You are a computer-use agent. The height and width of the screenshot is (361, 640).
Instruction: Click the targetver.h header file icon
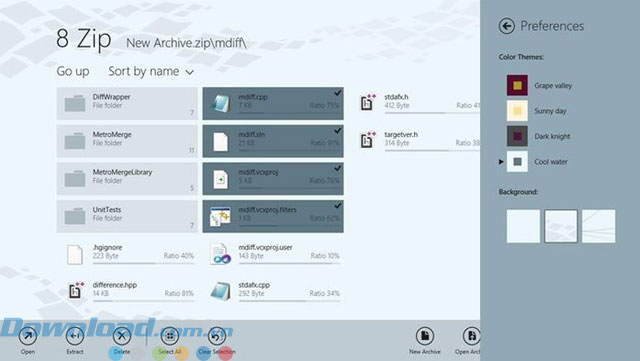pyautogui.click(x=368, y=140)
